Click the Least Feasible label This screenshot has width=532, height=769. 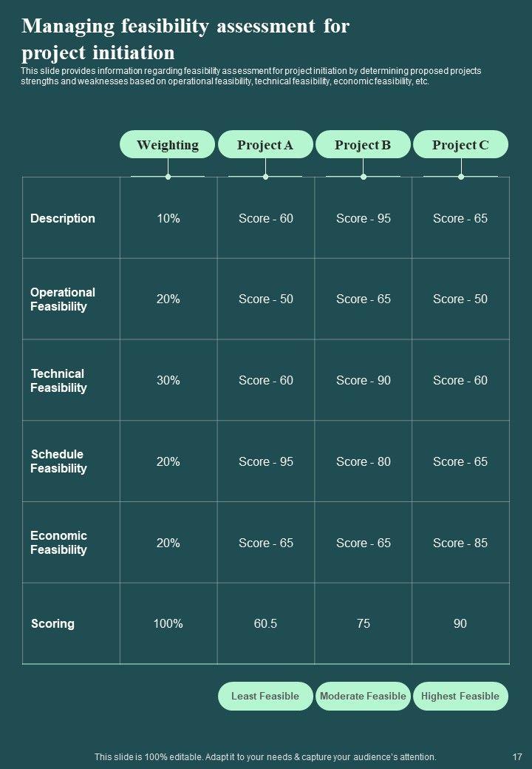pyautogui.click(x=265, y=696)
